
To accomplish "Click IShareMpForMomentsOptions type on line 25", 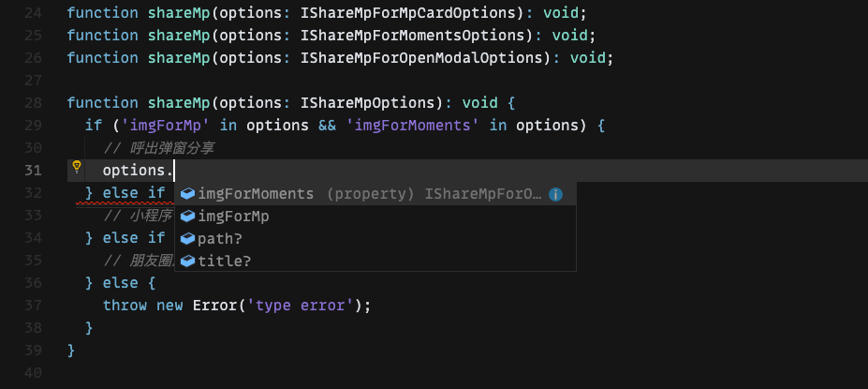I will [x=413, y=36].
